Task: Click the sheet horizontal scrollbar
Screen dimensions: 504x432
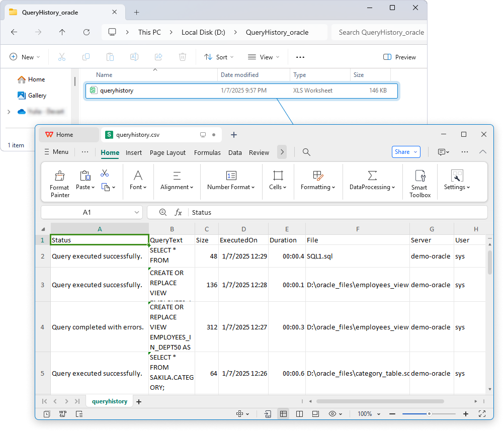Action: tap(380, 401)
